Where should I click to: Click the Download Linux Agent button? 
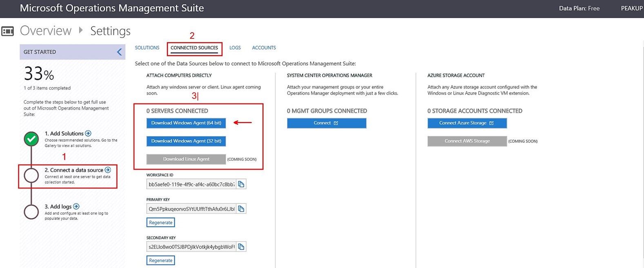click(186, 159)
